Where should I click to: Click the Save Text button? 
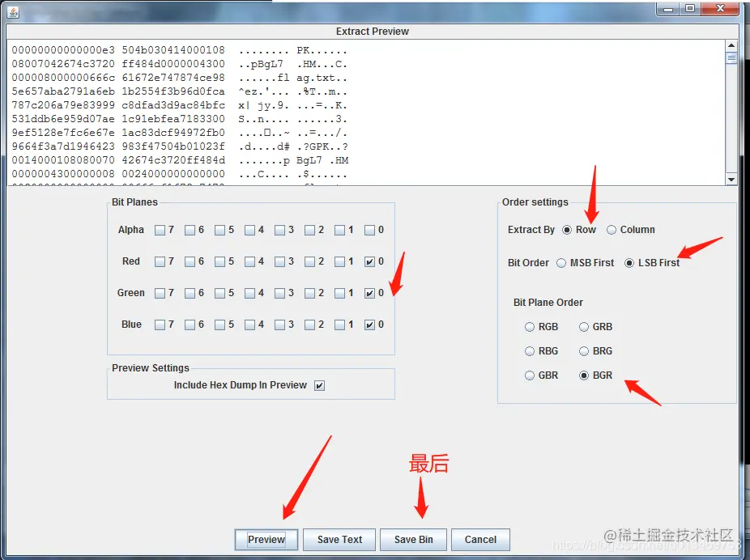pyautogui.click(x=339, y=540)
